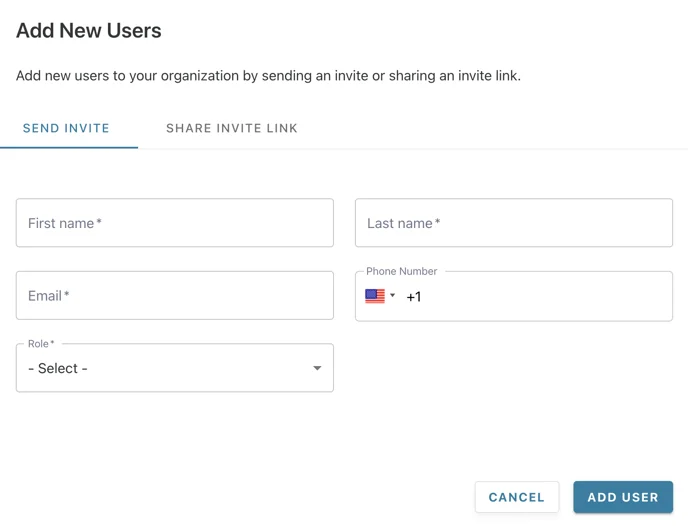Click the Cancel button

click(517, 497)
